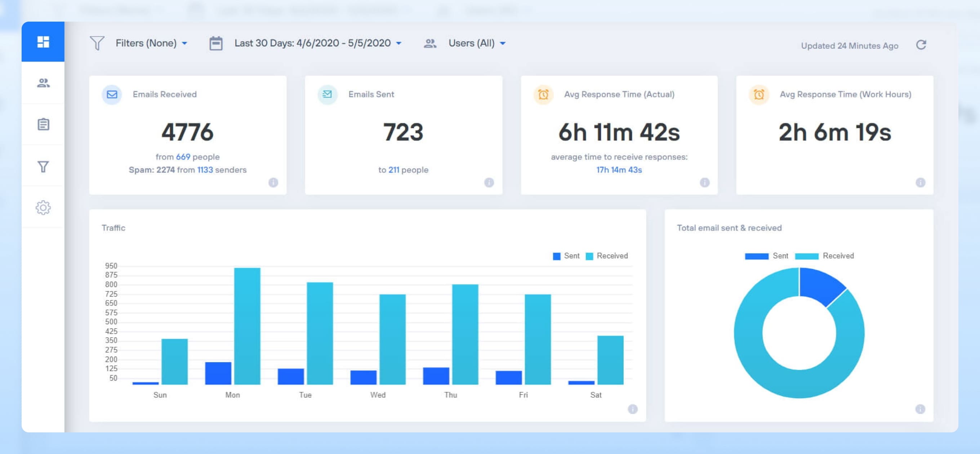Click the Updated 24 Minutes Ago text
Image resolution: width=980 pixels, height=454 pixels.
point(850,46)
